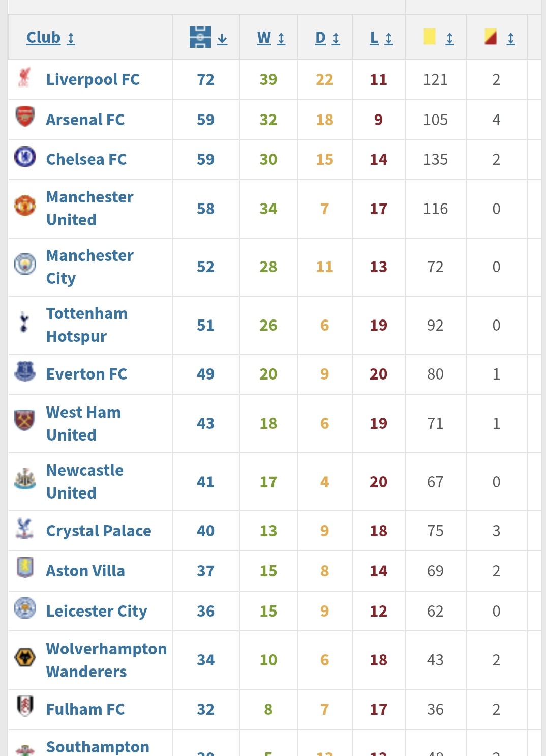This screenshot has height=756, width=546.
Task: Click the Chelsea FC crest icon
Action: click(25, 157)
